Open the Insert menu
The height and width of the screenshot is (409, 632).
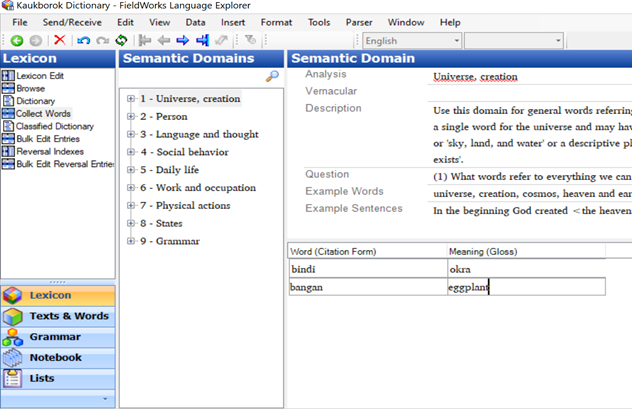coord(233,23)
